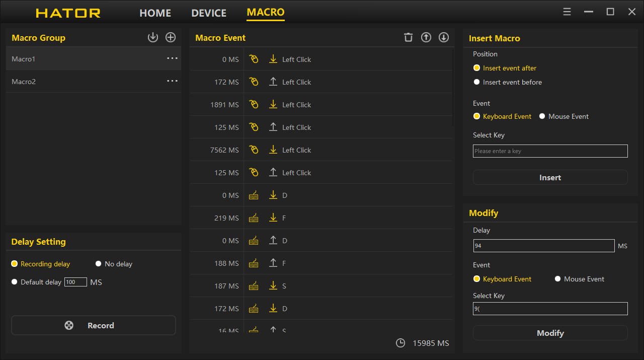Open Macro2 options ellipsis menu

coord(172,81)
